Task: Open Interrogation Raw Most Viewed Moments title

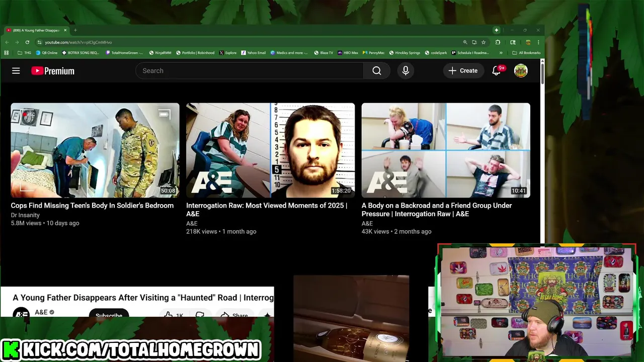Action: click(267, 210)
